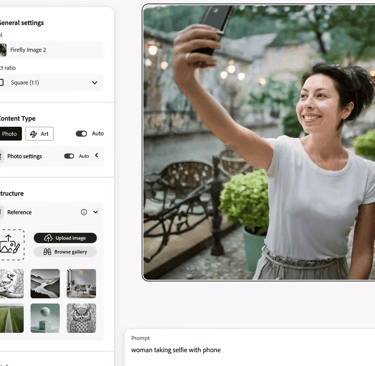
Task: Click the Browse gallery button
Action: (x=65, y=252)
